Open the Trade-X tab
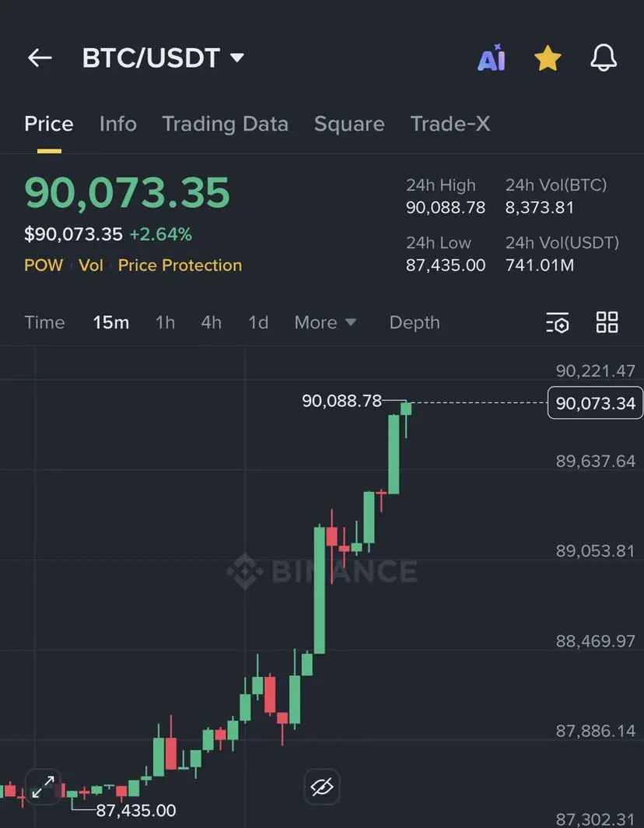This screenshot has width=644, height=828. [x=450, y=124]
